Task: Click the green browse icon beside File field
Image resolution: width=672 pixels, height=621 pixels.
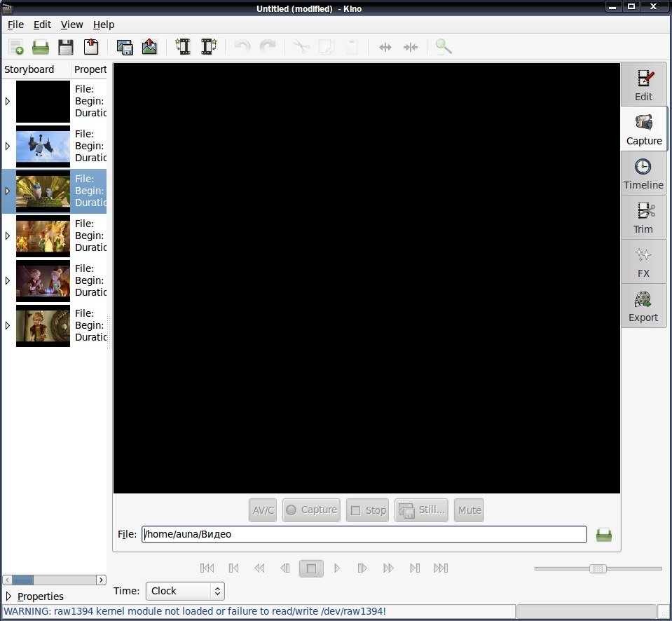Action: click(x=604, y=534)
